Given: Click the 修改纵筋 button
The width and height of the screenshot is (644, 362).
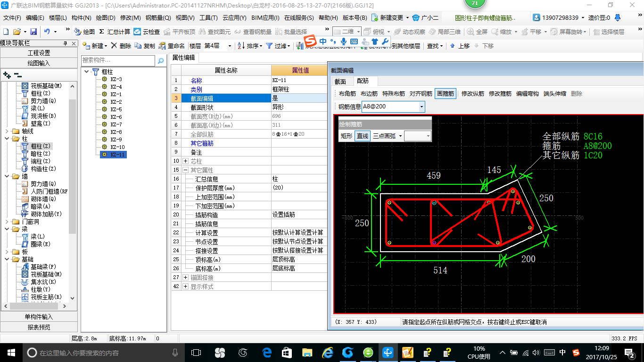Looking at the screenshot, I should coord(473,93).
